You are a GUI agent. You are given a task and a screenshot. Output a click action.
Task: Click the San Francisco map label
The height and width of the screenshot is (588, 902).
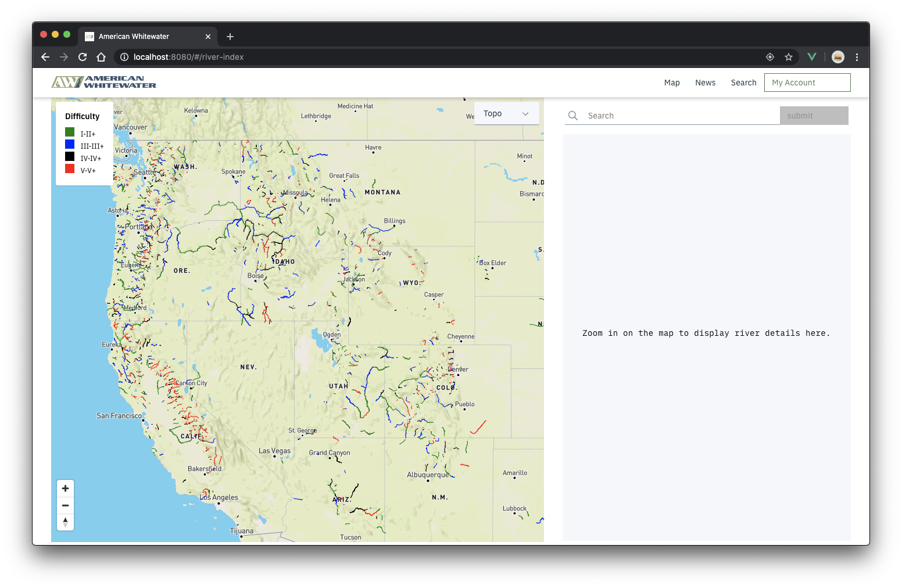pos(119,416)
